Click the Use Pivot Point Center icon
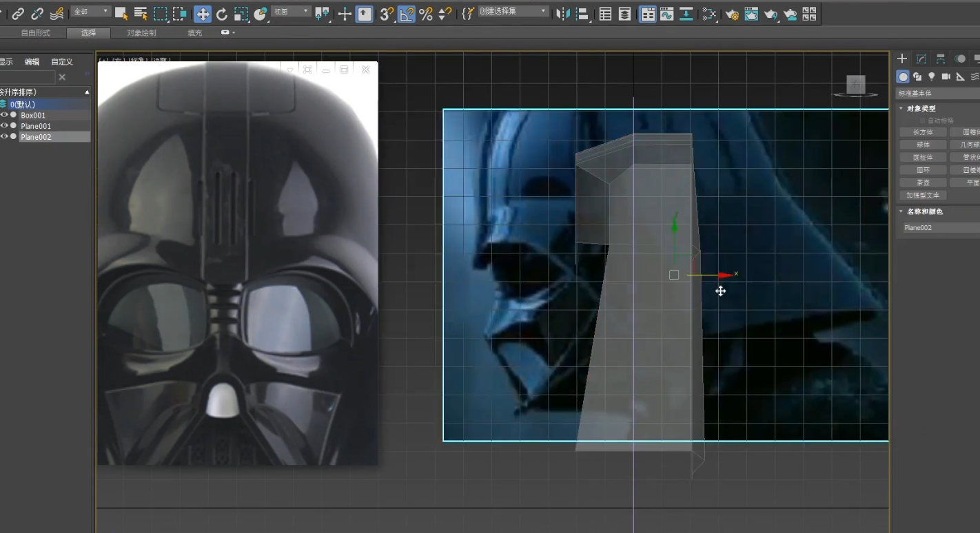This screenshot has width=980, height=533. click(322, 13)
